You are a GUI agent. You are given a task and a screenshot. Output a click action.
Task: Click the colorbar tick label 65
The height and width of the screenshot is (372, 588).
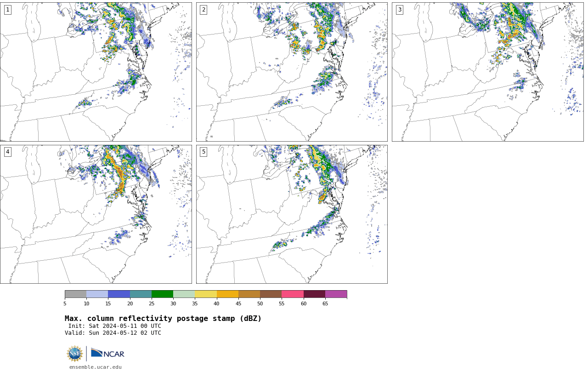click(x=325, y=303)
